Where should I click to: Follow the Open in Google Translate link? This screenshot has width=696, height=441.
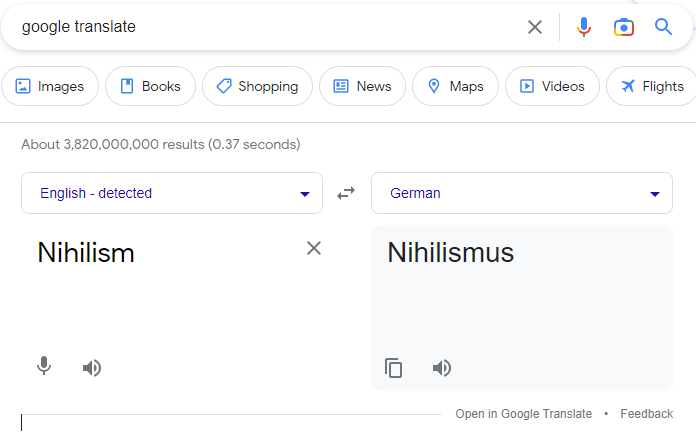click(x=523, y=414)
